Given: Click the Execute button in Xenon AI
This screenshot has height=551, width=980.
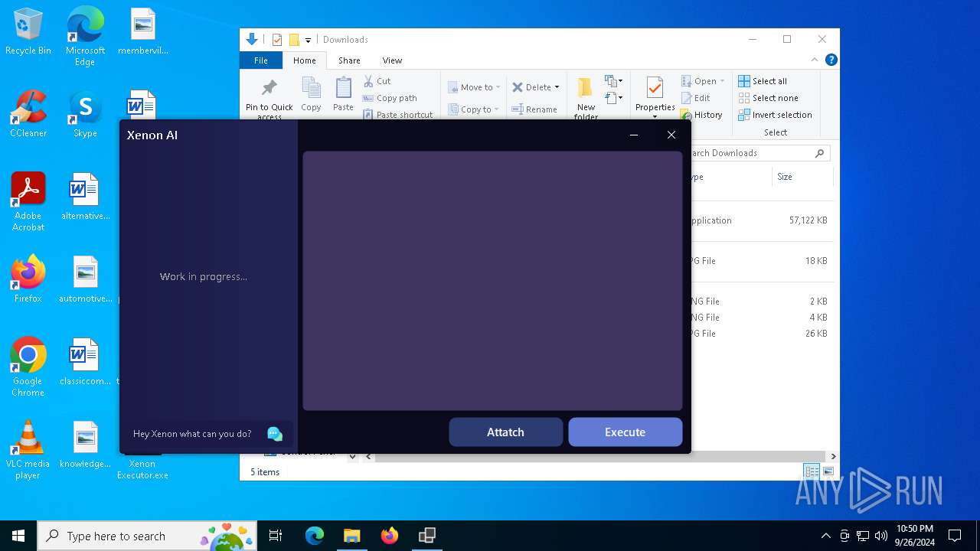Looking at the screenshot, I should [625, 432].
